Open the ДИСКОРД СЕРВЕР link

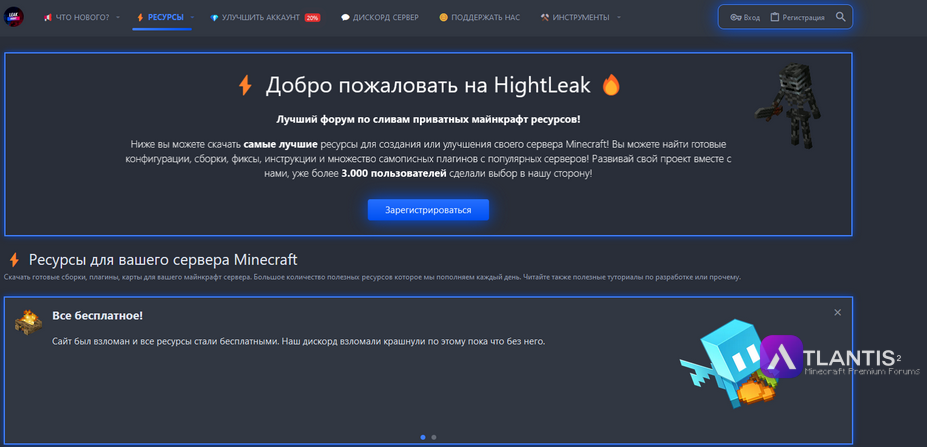click(385, 18)
